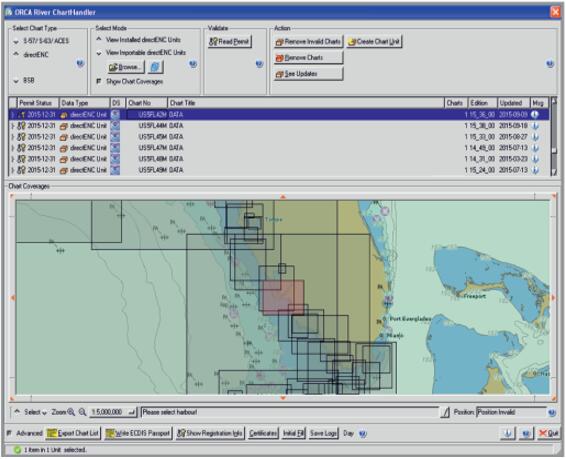
Task: Click the Position field
Action: [x=511, y=412]
